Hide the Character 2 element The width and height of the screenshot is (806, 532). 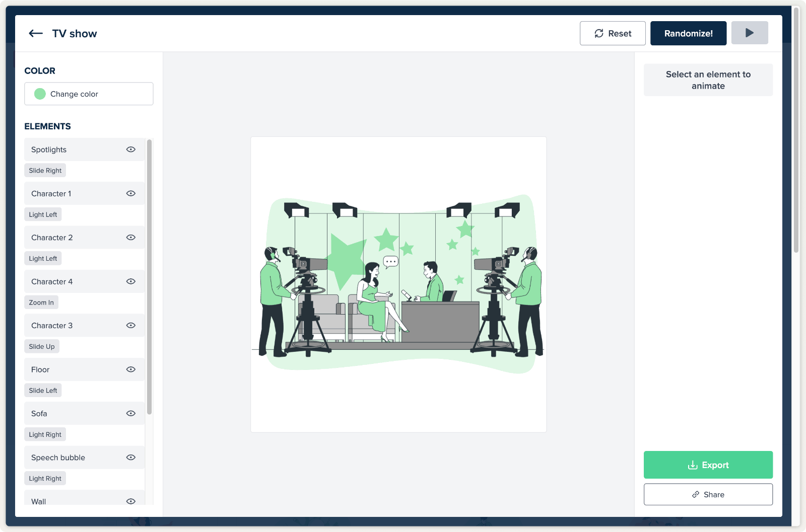tap(131, 238)
